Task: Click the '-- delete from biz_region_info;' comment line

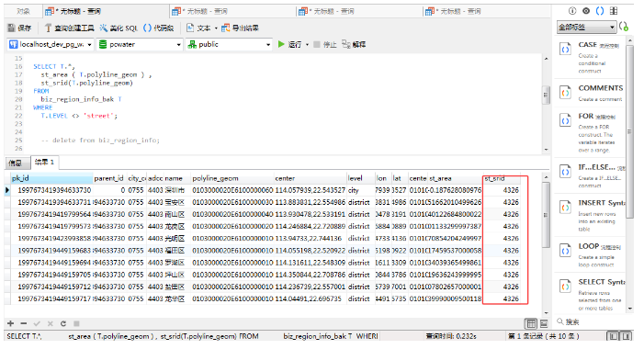Action: pos(100,141)
